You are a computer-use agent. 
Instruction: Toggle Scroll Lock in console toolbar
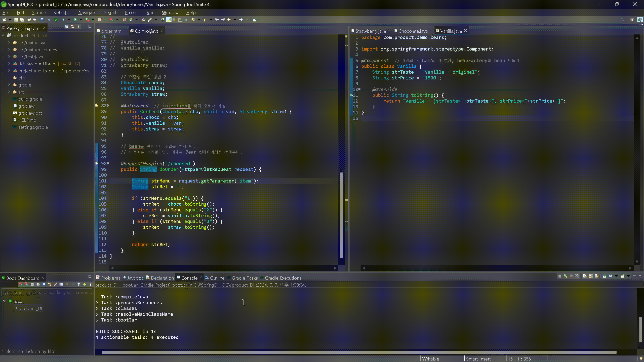[x=591, y=276]
